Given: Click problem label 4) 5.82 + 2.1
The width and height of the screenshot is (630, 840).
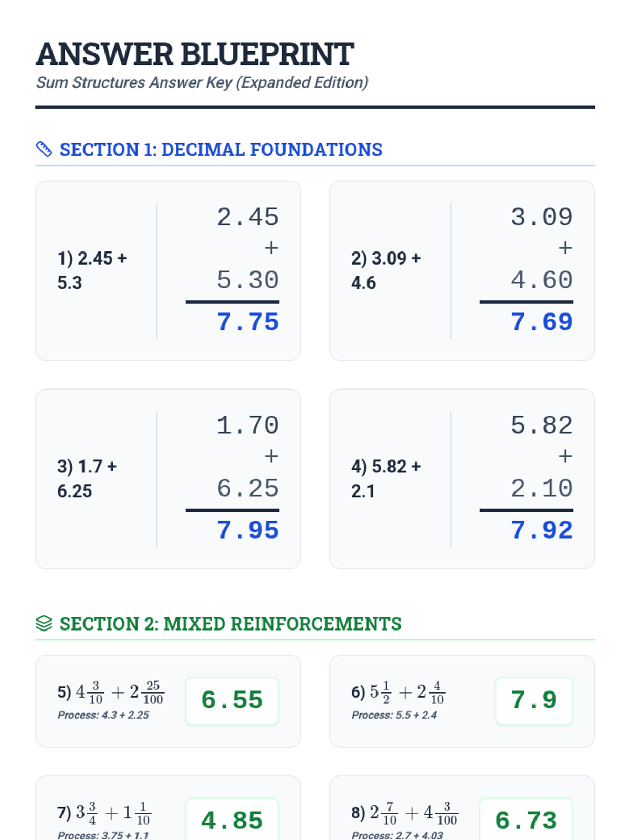Looking at the screenshot, I should tap(386, 478).
